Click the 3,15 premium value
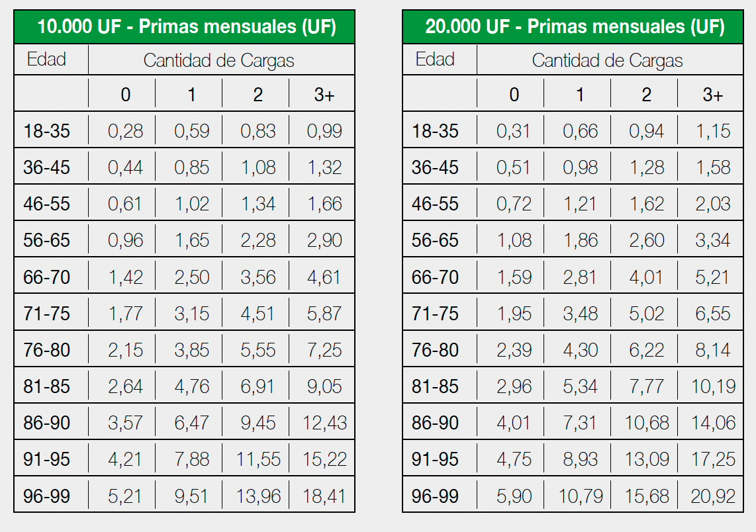Screen dimensions: 756x532 point(191,314)
